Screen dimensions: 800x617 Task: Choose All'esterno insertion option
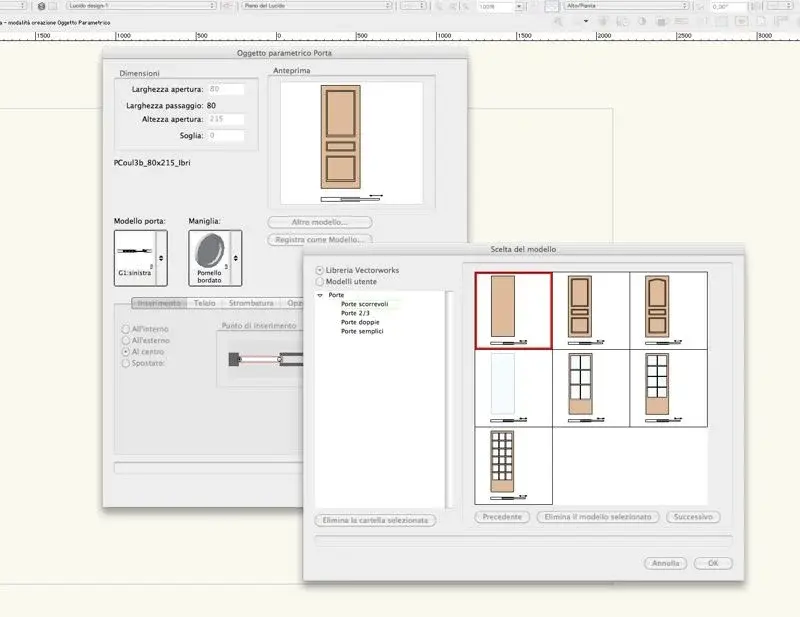click(126, 340)
